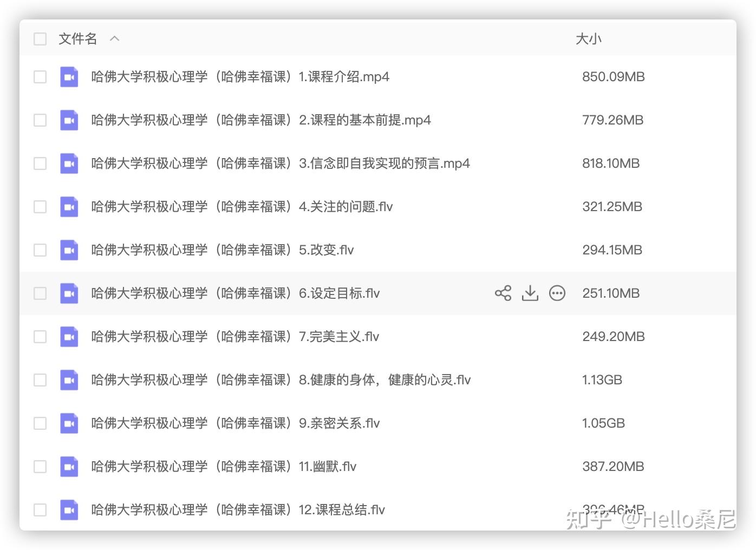Click the video icon for 3.信念即自我实现的预言.mp4

69,163
